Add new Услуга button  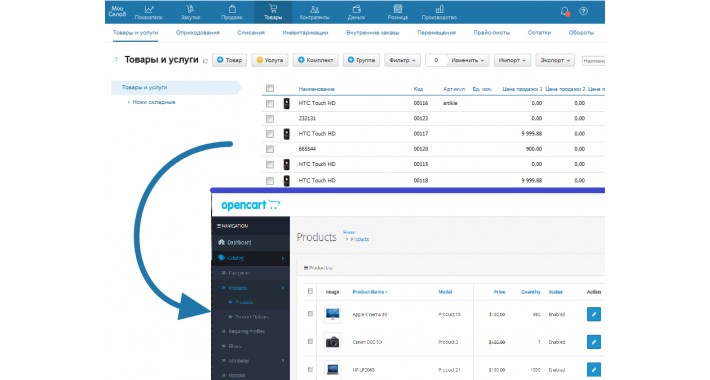pos(270,60)
